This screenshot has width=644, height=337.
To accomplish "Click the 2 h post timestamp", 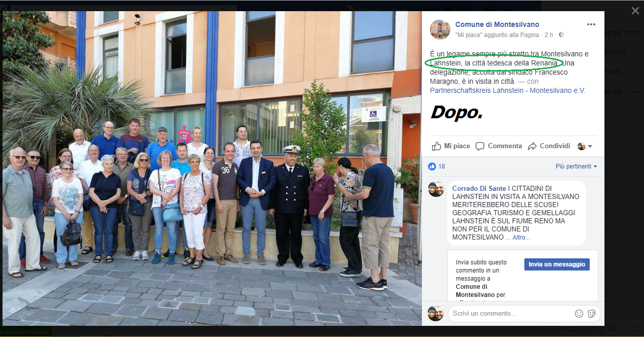I will (549, 35).
